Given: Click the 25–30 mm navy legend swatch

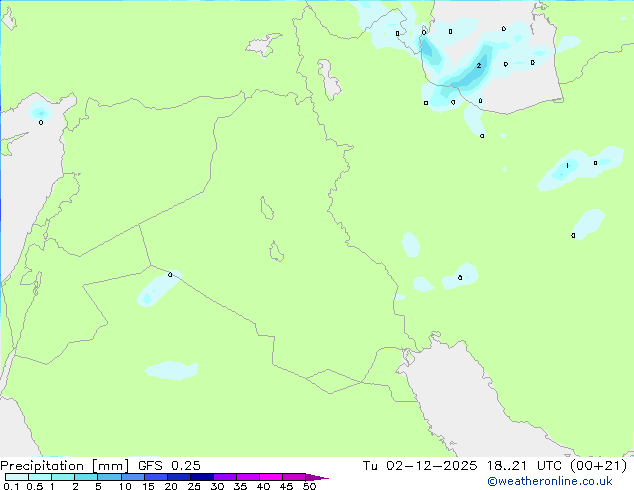Looking at the screenshot, I should 201,477.
